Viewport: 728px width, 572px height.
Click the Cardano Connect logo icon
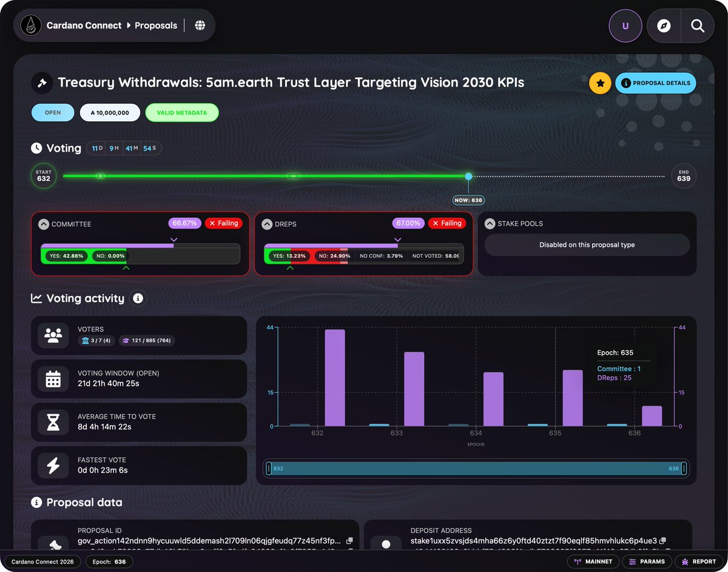tap(30, 25)
